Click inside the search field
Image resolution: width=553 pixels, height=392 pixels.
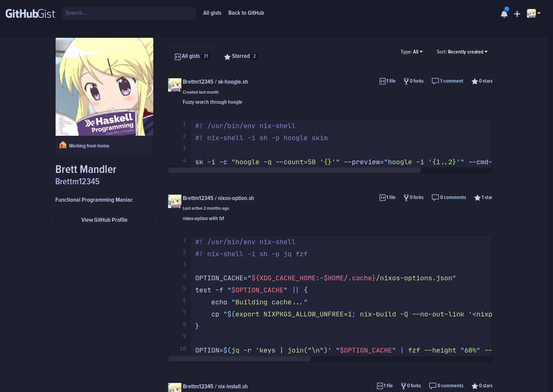(x=129, y=13)
